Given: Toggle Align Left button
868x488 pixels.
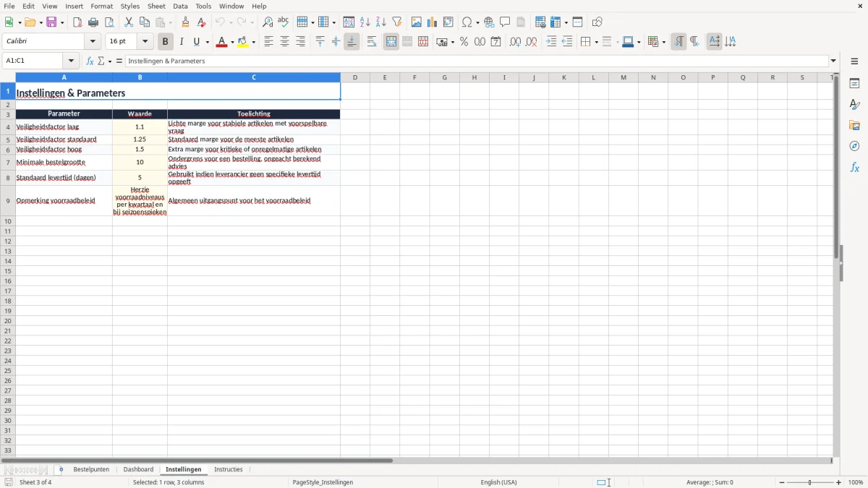Looking at the screenshot, I should click(x=268, y=42).
